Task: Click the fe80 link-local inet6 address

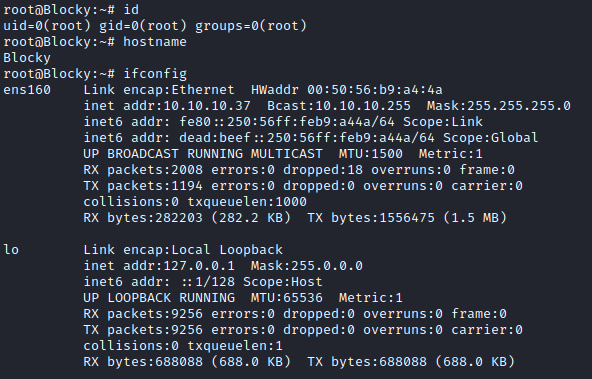Action: pyautogui.click(x=287, y=122)
